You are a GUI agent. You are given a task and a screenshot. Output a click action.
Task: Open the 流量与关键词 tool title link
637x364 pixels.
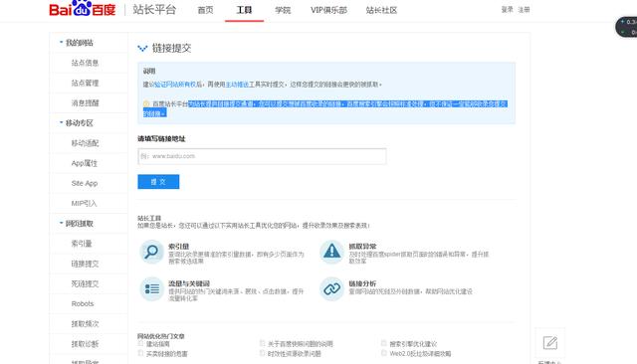[189, 283]
